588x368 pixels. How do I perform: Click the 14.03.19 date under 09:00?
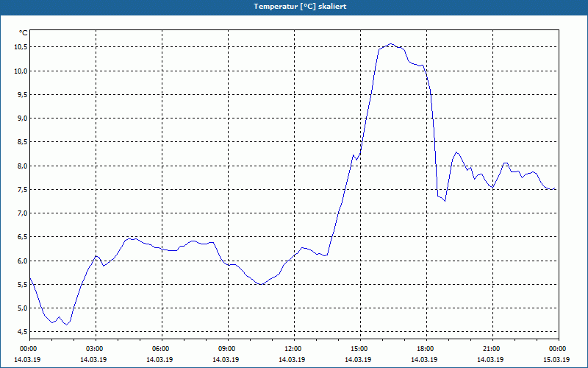[x=226, y=359]
